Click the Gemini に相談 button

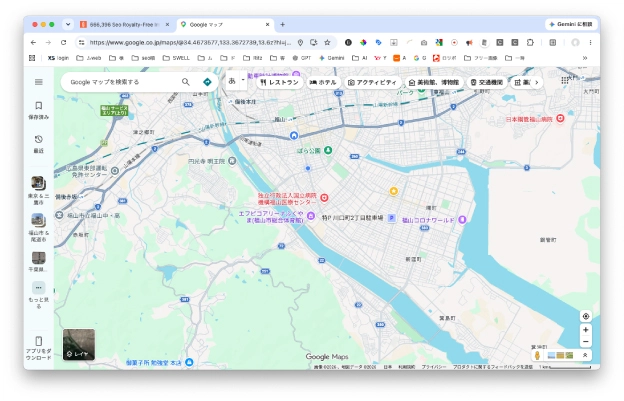pyautogui.click(x=571, y=24)
